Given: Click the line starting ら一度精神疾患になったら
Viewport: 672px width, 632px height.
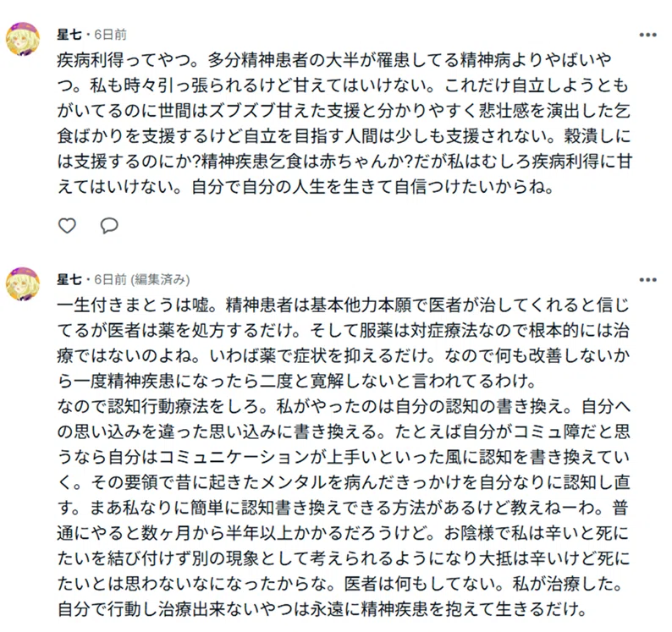Looking at the screenshot, I should (x=296, y=381).
